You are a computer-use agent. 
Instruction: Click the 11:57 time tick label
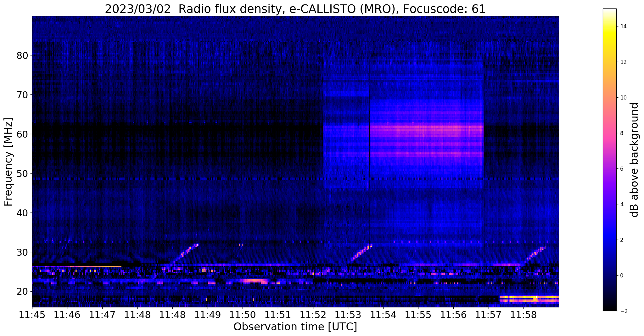pos(488,315)
